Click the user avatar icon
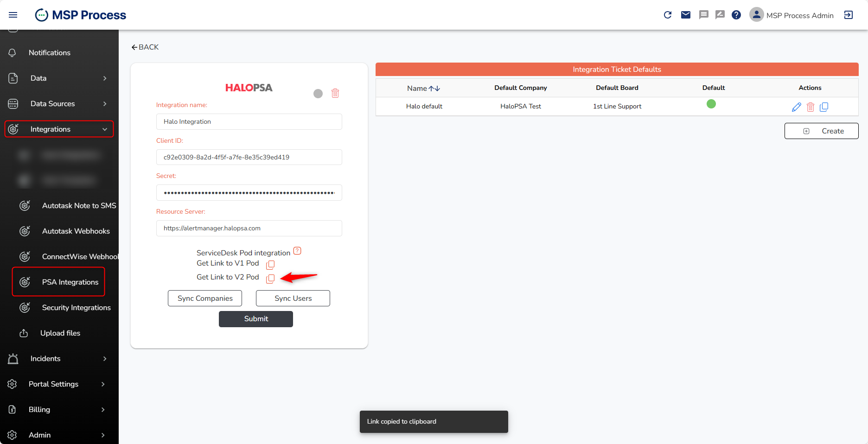The height and width of the screenshot is (444, 868). tap(756, 15)
